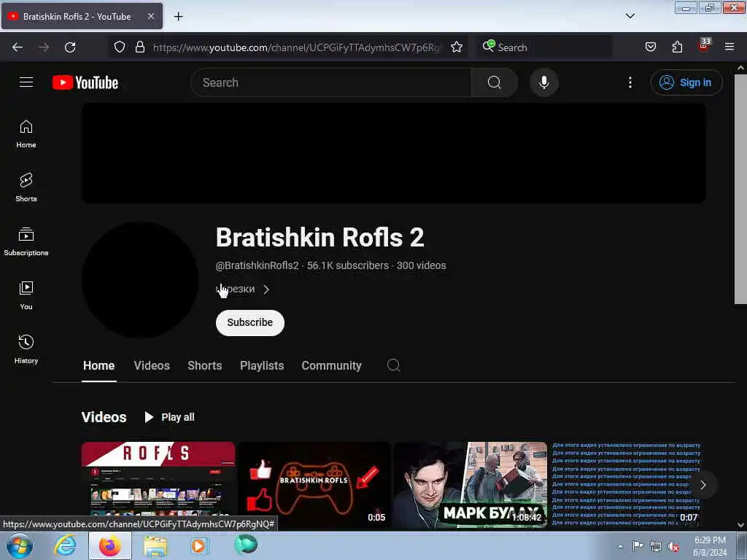Click the red extension badge showing 33
The height and width of the screenshot is (560, 747).
click(x=704, y=45)
